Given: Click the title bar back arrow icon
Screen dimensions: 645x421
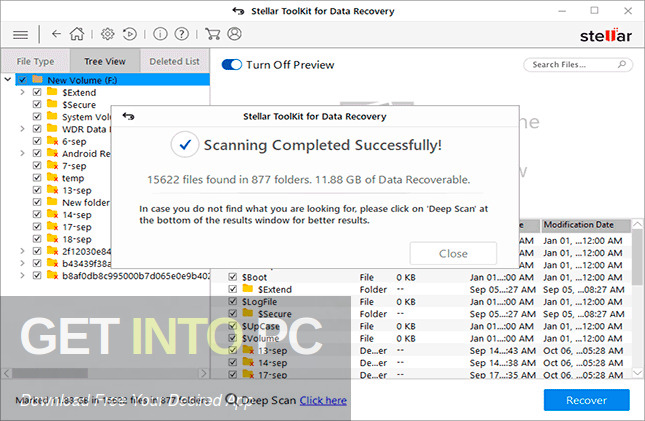Looking at the screenshot, I should (x=238, y=11).
